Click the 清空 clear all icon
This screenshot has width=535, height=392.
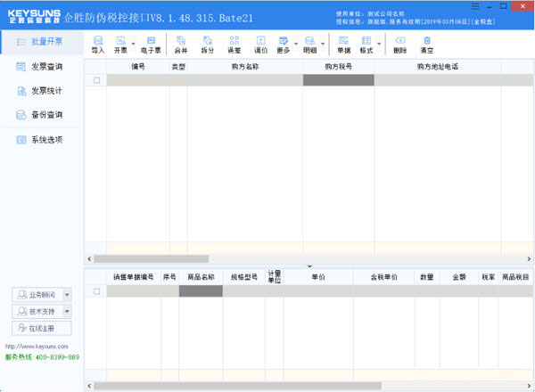click(427, 45)
